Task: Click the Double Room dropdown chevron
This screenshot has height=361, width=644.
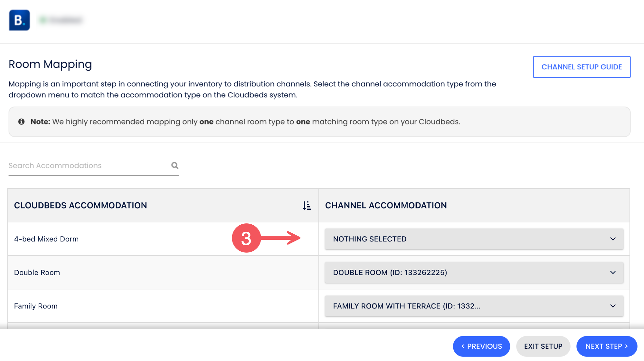Action: 612,272
